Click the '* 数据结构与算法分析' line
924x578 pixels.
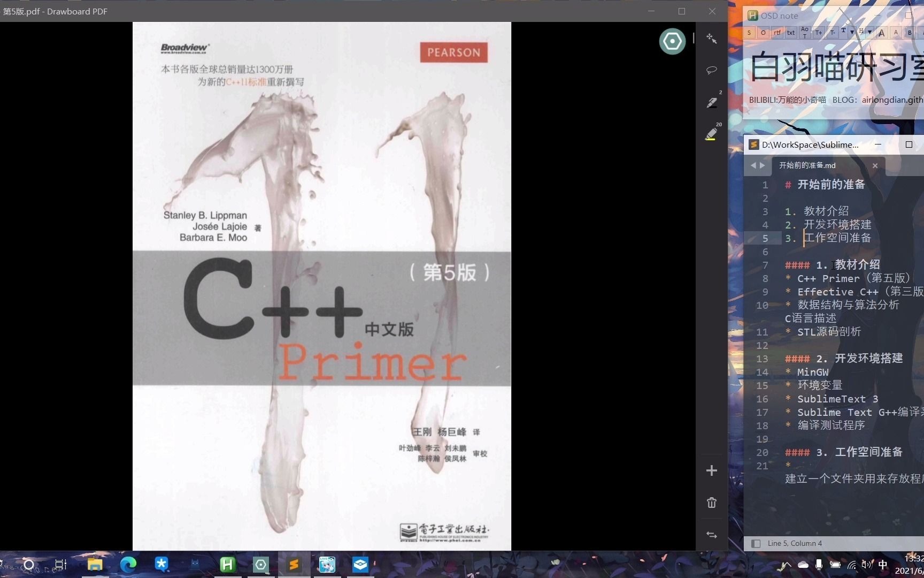pyautogui.click(x=842, y=305)
